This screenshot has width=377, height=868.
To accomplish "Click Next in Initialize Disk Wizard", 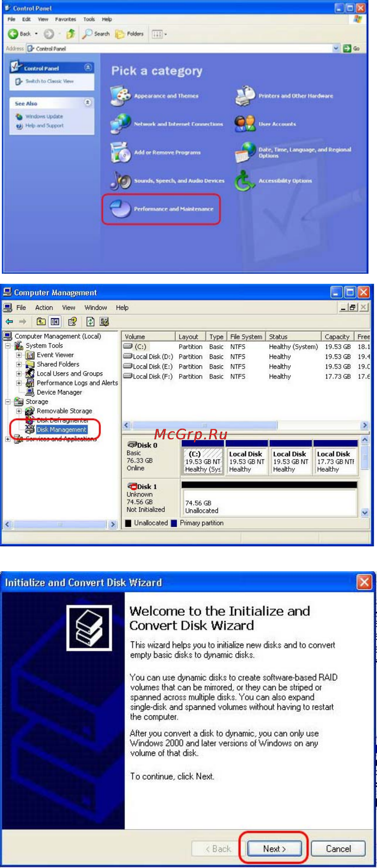I will (x=274, y=849).
